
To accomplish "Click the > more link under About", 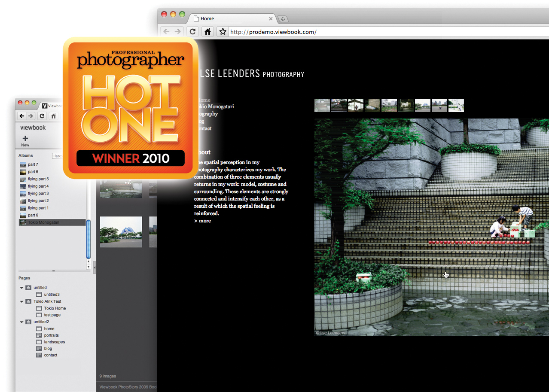I will tap(202, 221).
